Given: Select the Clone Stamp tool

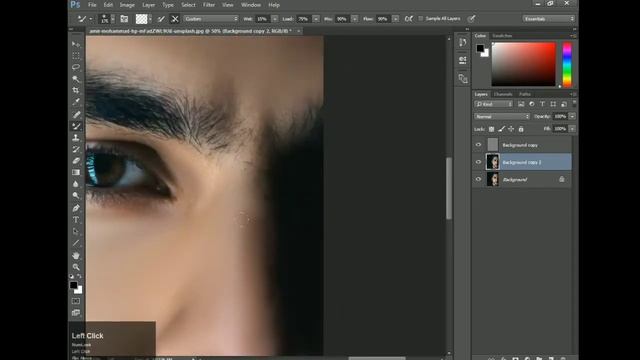Looking at the screenshot, I should (76, 138).
